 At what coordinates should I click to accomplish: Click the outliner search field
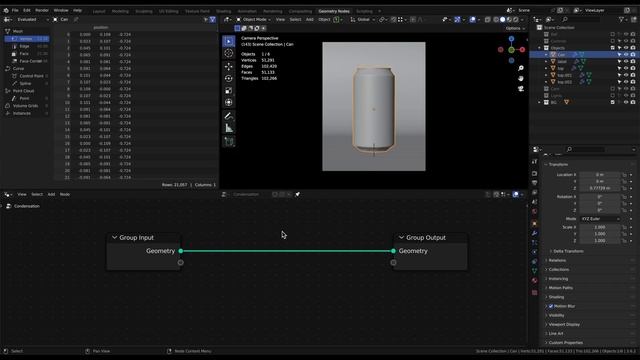[582, 19]
